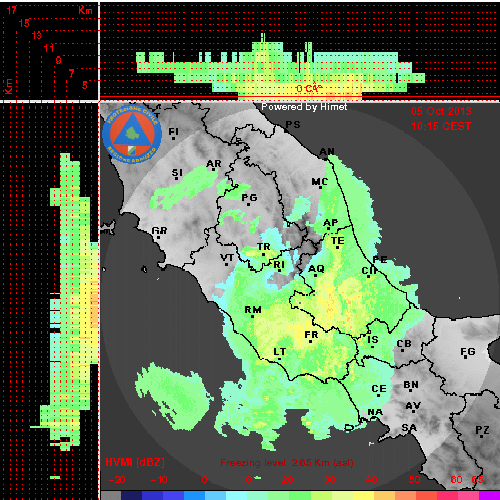Select the Ancona AN city marker
Screen dimensions: 500x500
click(x=327, y=152)
